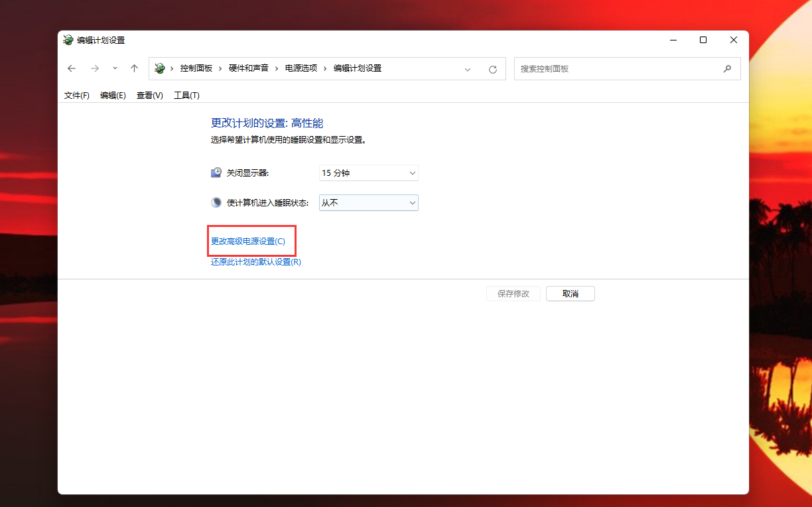Click the forward navigation arrow
This screenshot has width=812, height=507.
click(x=95, y=68)
